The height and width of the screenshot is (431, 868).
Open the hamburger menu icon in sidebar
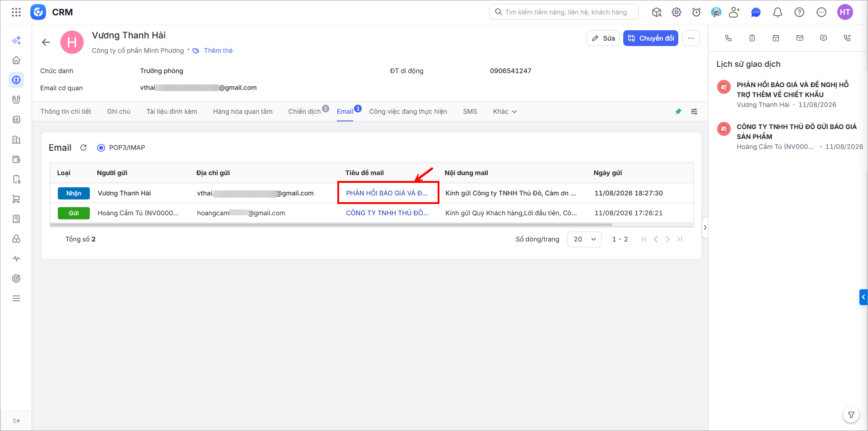[x=16, y=298]
